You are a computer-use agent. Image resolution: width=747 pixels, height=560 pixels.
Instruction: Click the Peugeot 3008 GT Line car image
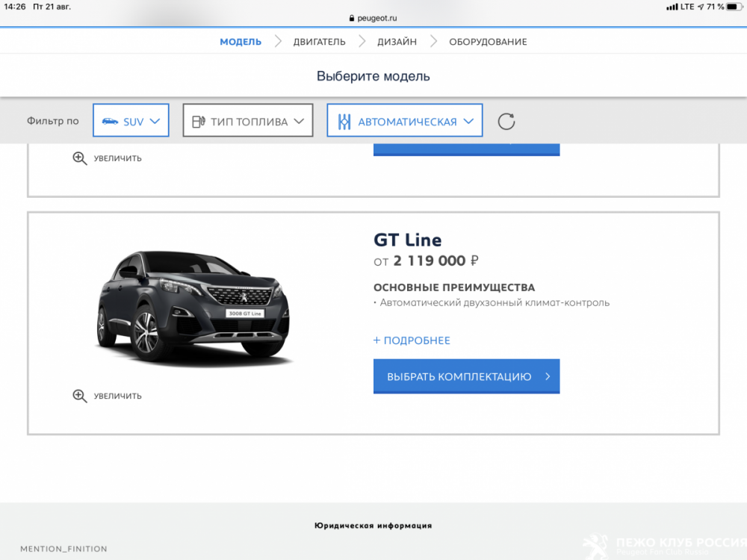(194, 308)
